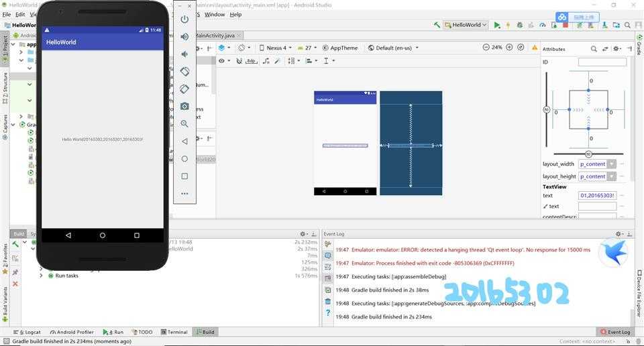Toggle the Gradle side panel

pos(639,45)
